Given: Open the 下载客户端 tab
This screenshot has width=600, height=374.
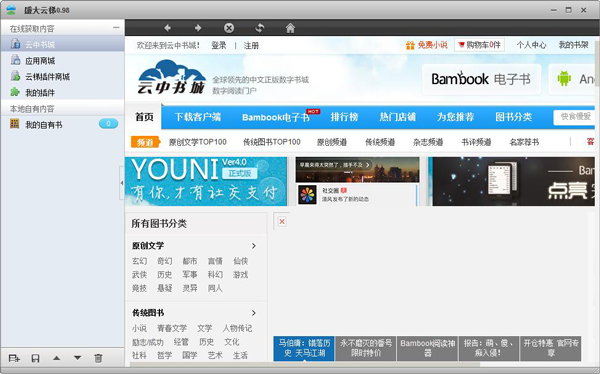Looking at the screenshot, I should coord(198,117).
